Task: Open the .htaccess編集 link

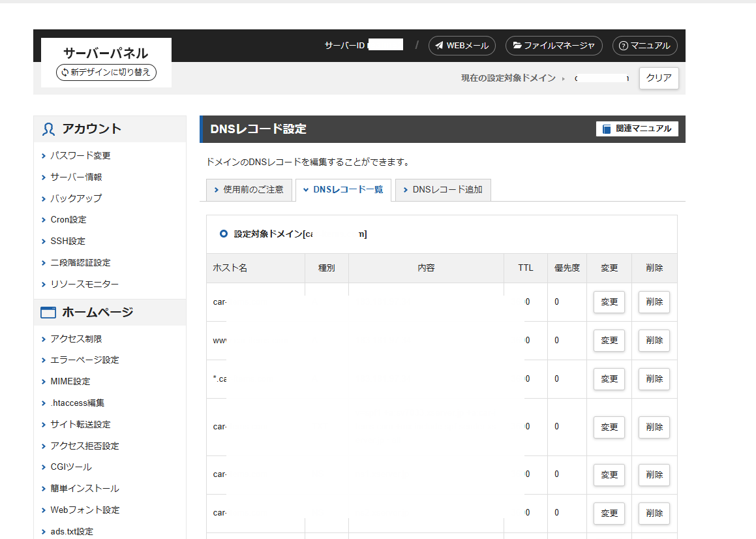Action: click(x=77, y=403)
